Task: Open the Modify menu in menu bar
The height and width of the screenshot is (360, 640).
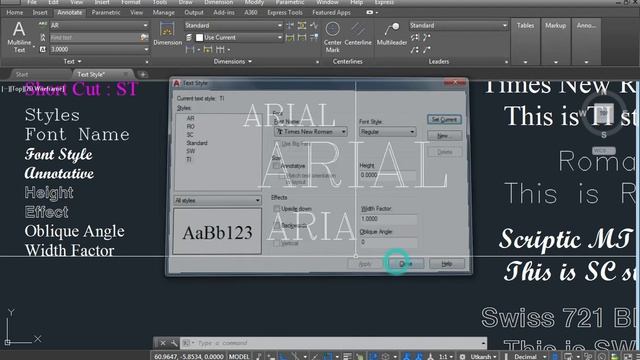Action: tap(254, 2)
